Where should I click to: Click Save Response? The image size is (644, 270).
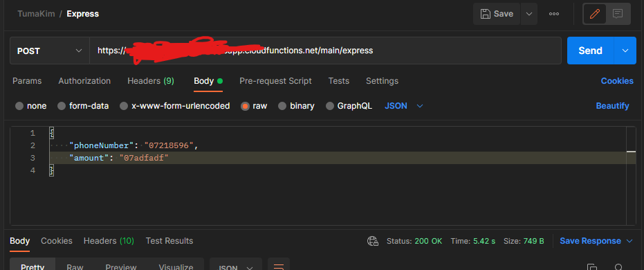pos(590,241)
